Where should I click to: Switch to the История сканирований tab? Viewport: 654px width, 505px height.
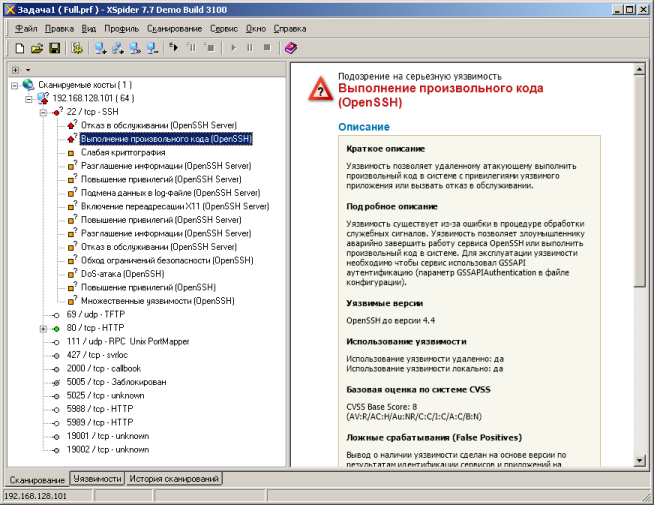pos(174,479)
